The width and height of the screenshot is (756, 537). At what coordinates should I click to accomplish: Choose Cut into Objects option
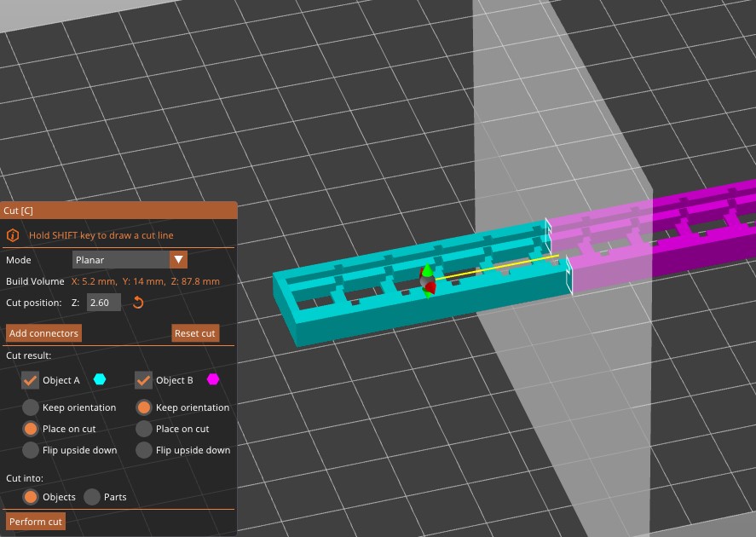(31, 497)
